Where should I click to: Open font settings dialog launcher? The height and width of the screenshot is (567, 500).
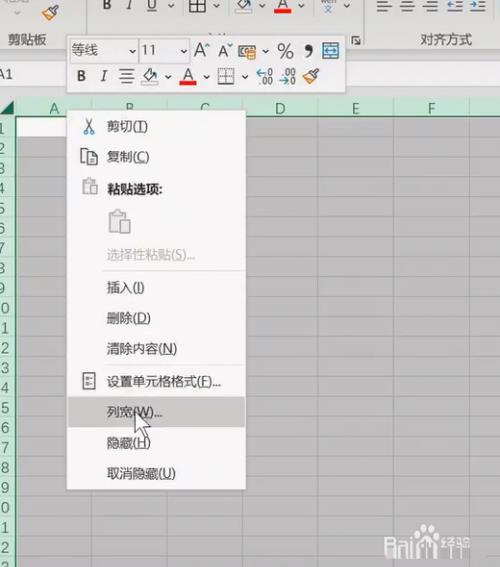[356, 40]
